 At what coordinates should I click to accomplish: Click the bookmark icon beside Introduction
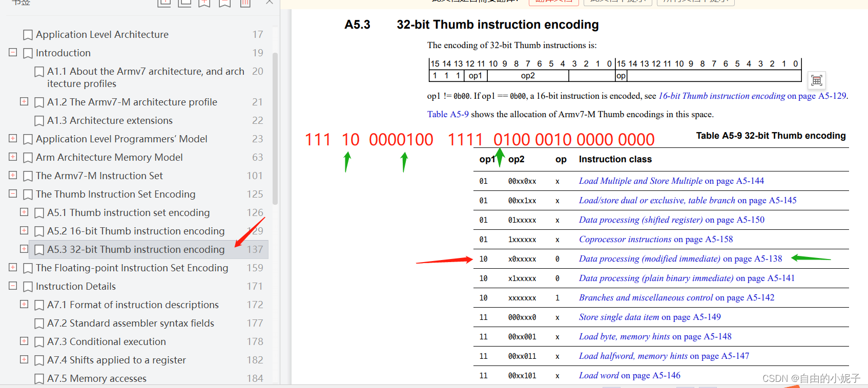[x=28, y=53]
